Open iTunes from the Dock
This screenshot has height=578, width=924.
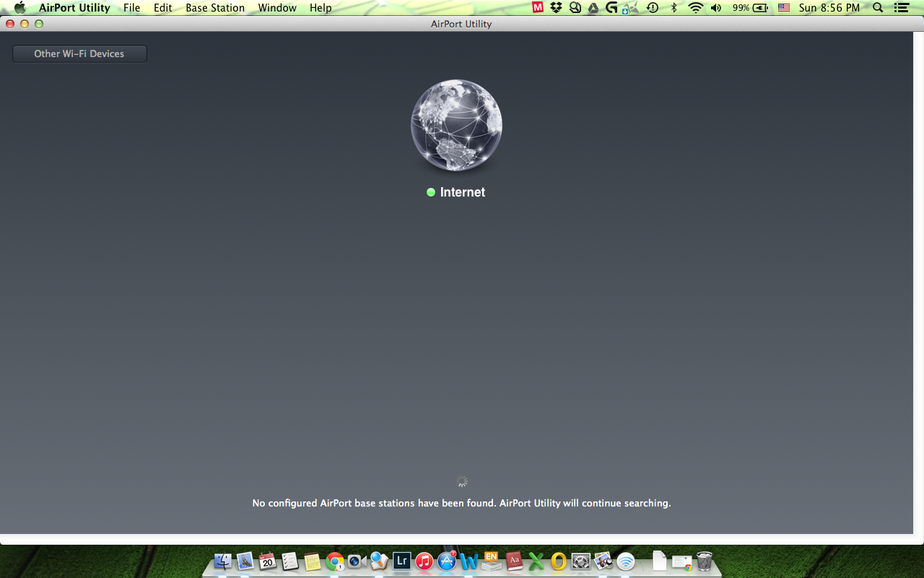coord(424,561)
